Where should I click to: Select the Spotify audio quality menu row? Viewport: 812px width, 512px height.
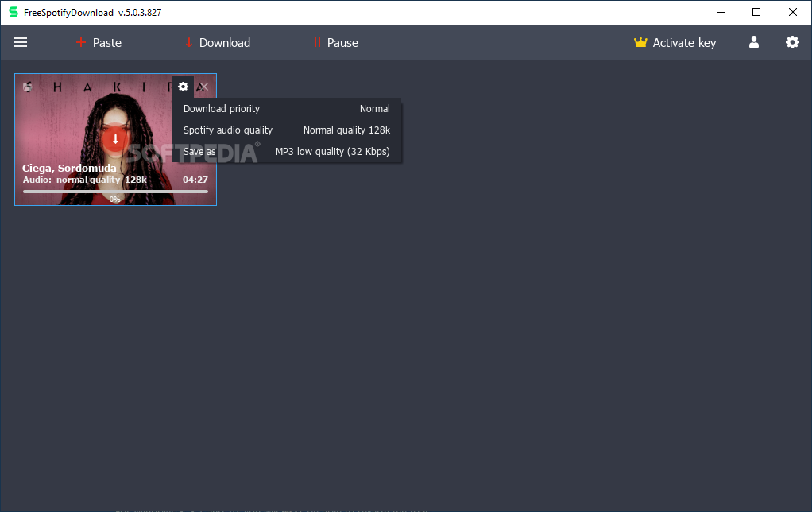(x=287, y=130)
